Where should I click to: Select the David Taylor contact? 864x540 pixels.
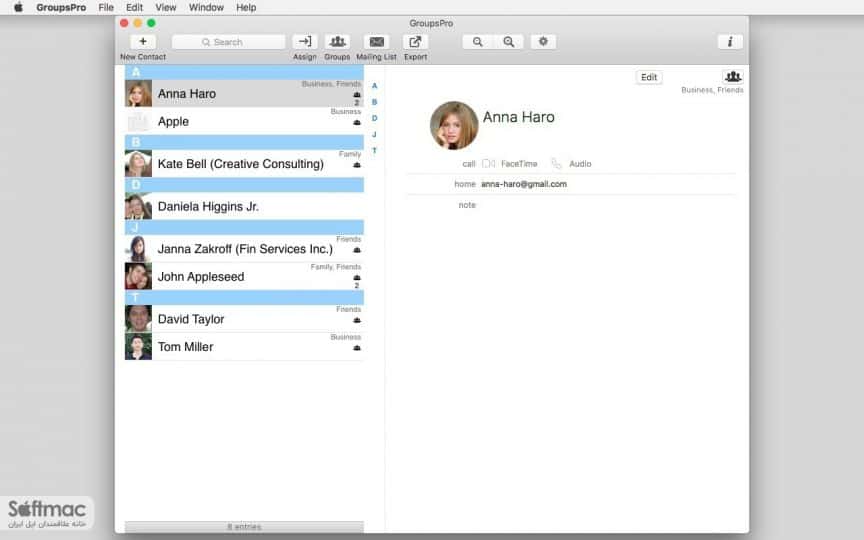(x=244, y=319)
